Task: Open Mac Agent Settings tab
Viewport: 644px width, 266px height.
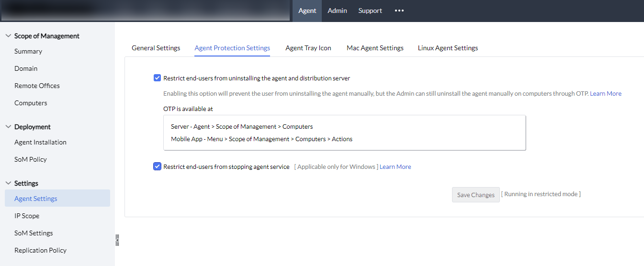Action: click(375, 48)
